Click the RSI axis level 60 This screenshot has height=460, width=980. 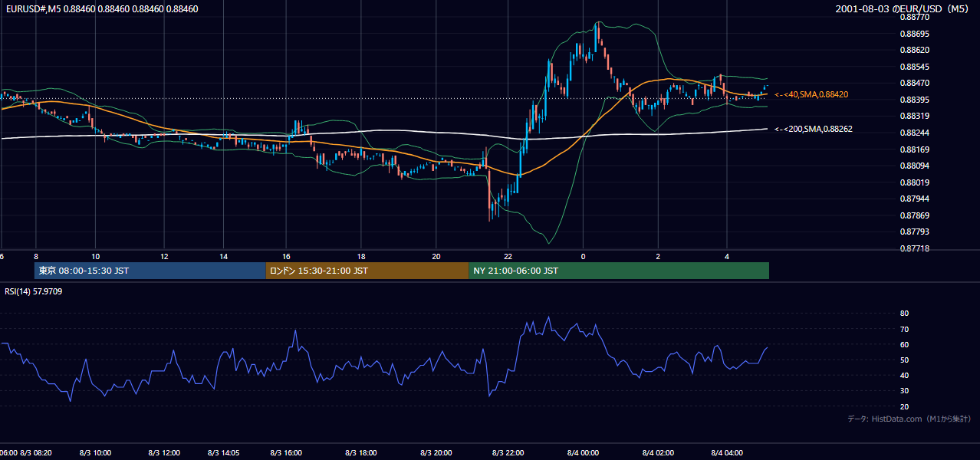pyautogui.click(x=904, y=344)
